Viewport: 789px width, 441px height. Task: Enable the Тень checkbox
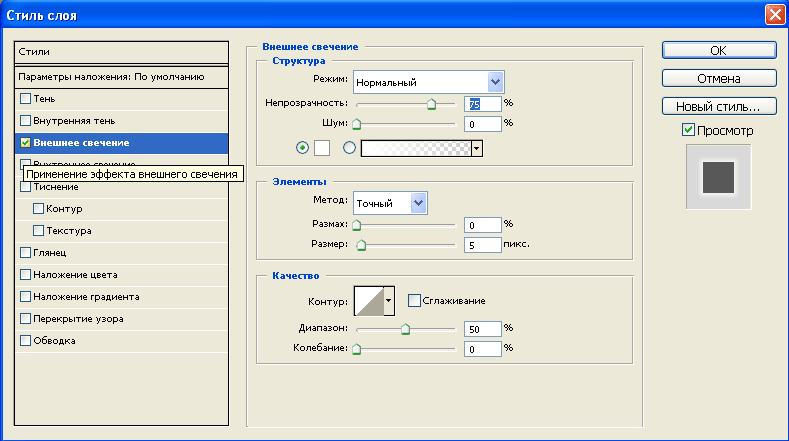[26, 99]
